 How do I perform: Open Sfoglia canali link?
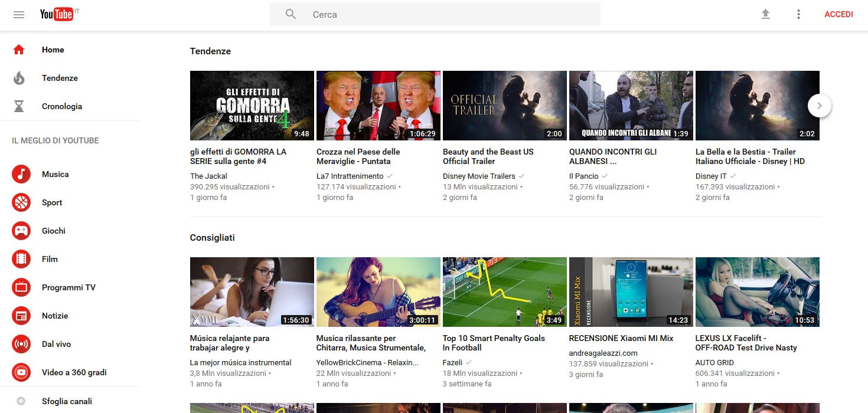click(67, 401)
